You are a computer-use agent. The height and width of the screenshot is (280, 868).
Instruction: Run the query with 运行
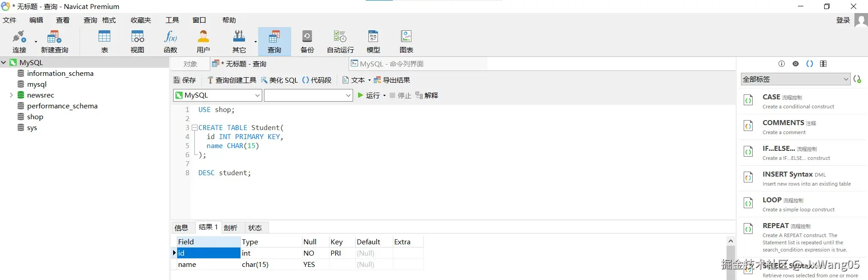pos(369,96)
